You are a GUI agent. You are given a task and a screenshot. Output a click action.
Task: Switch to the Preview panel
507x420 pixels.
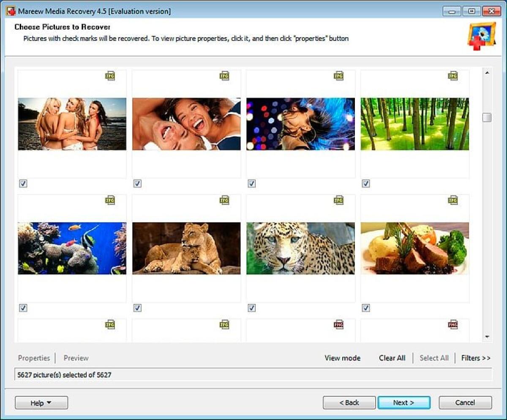pos(76,358)
